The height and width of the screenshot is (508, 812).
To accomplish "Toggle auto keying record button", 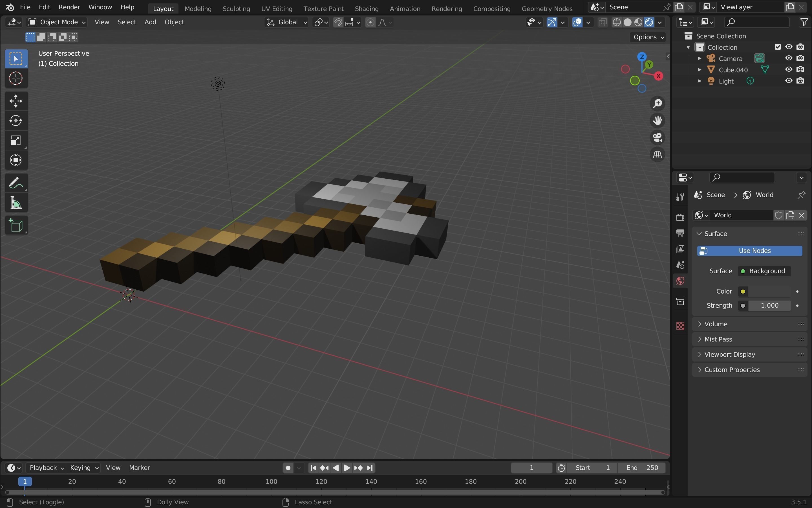I will [x=288, y=468].
